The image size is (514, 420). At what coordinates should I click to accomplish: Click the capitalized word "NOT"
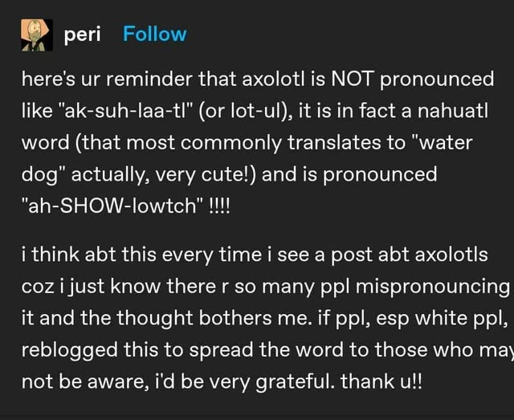click(352, 80)
